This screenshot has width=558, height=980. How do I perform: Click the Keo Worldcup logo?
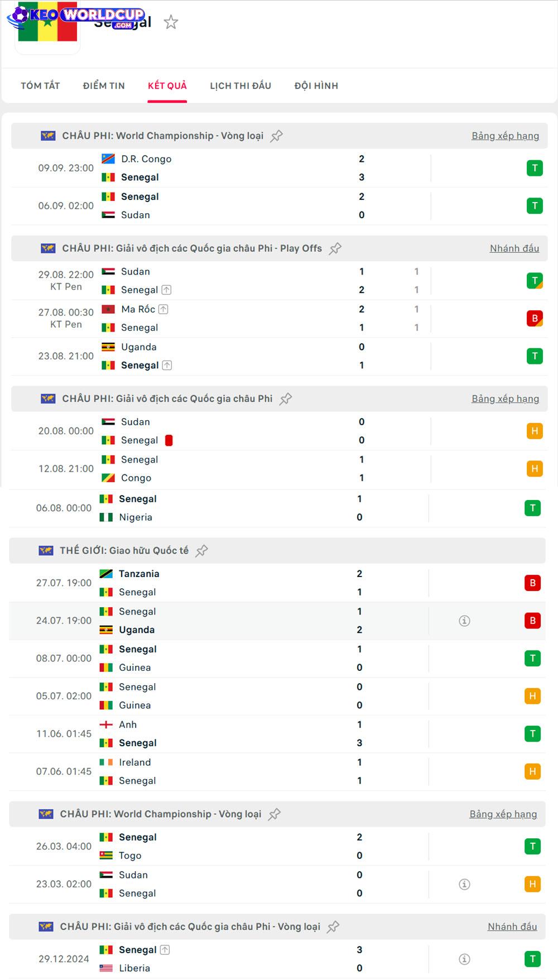[x=76, y=17]
